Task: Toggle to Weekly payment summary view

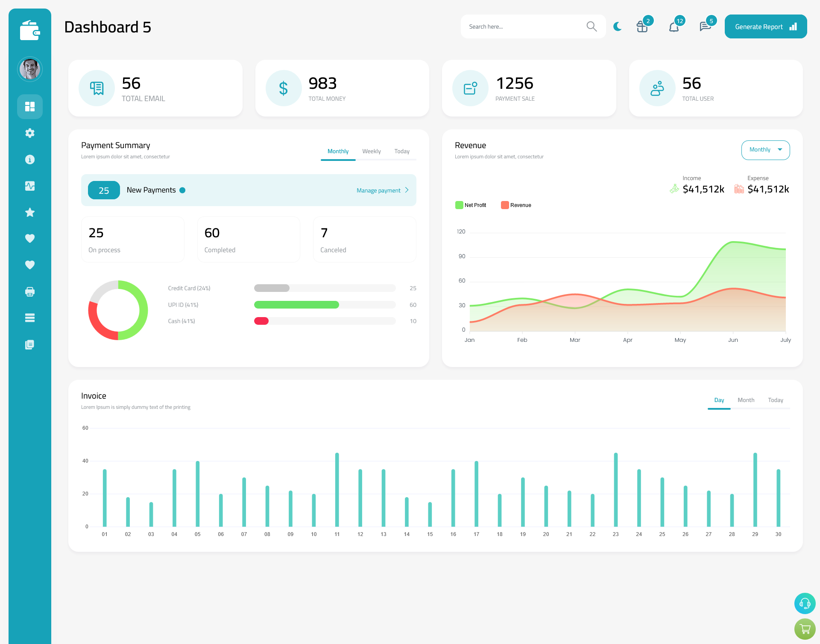Action: (x=372, y=151)
